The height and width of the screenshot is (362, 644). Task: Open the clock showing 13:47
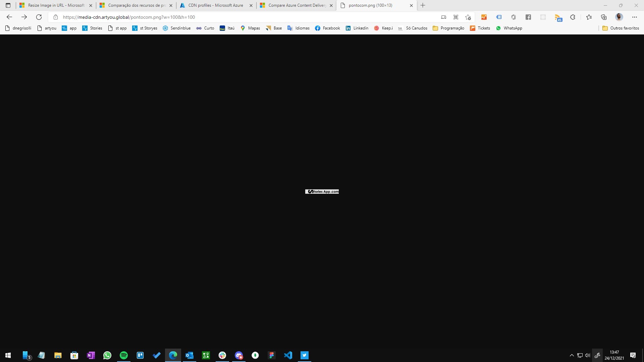(x=614, y=355)
